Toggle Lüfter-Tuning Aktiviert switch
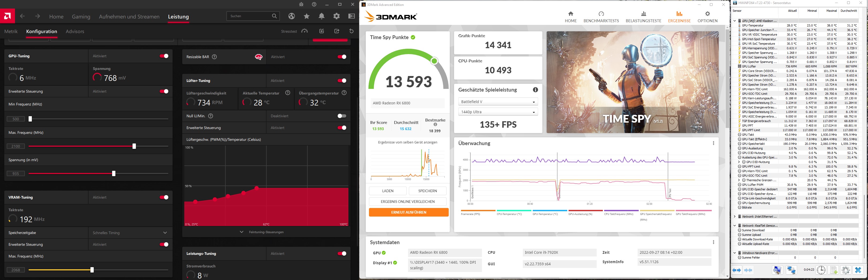 pos(342,81)
